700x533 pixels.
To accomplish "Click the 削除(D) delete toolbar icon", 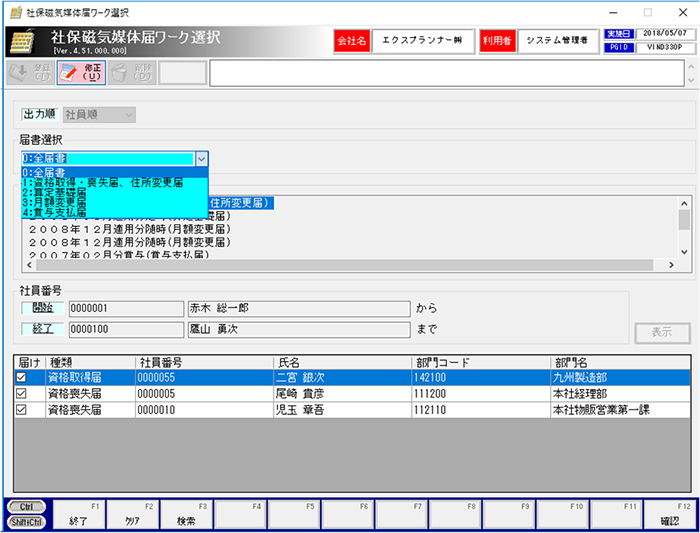I will [130, 73].
